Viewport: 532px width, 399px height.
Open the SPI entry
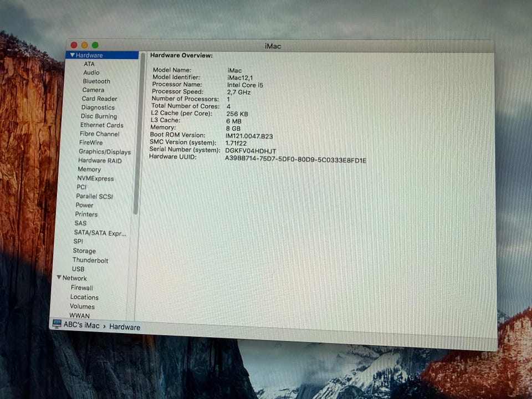tap(78, 241)
